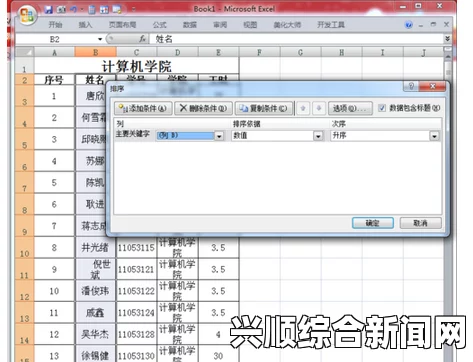Click the vertical scrollbar up arrow
The width and height of the screenshot is (473, 362).
pos(448,57)
